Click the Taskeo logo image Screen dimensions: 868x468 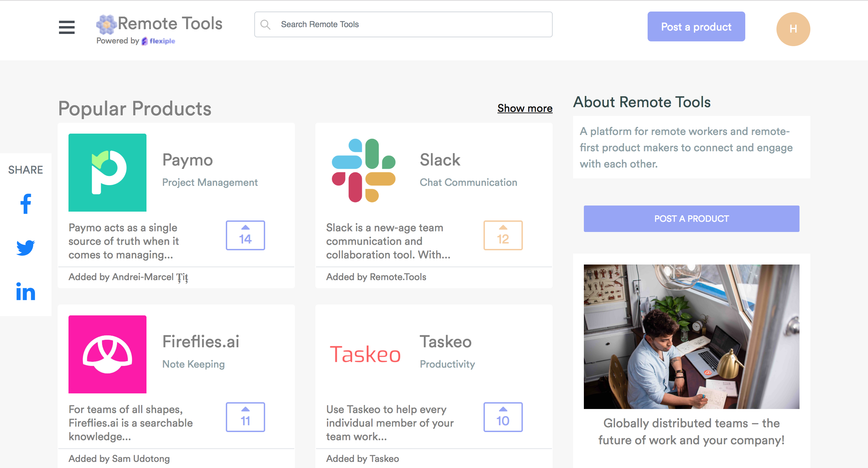pos(365,354)
